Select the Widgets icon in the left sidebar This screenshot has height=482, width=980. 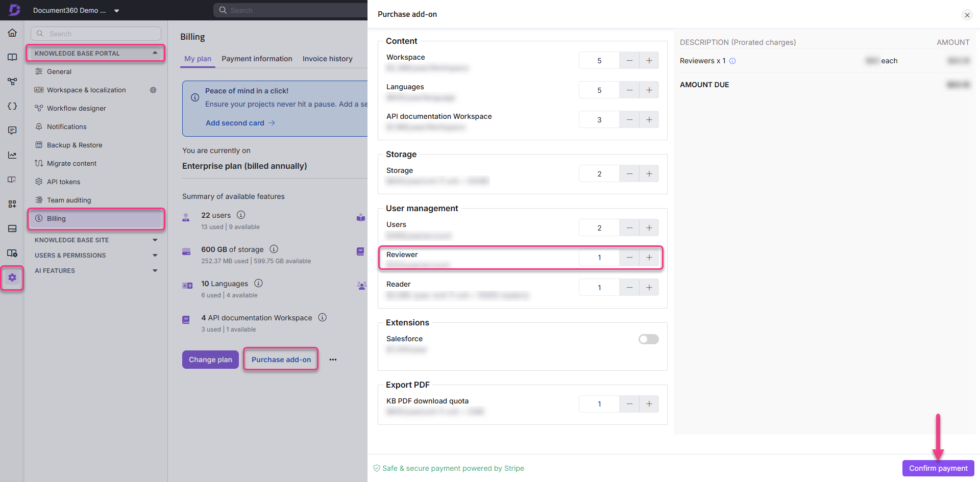pyautogui.click(x=12, y=204)
